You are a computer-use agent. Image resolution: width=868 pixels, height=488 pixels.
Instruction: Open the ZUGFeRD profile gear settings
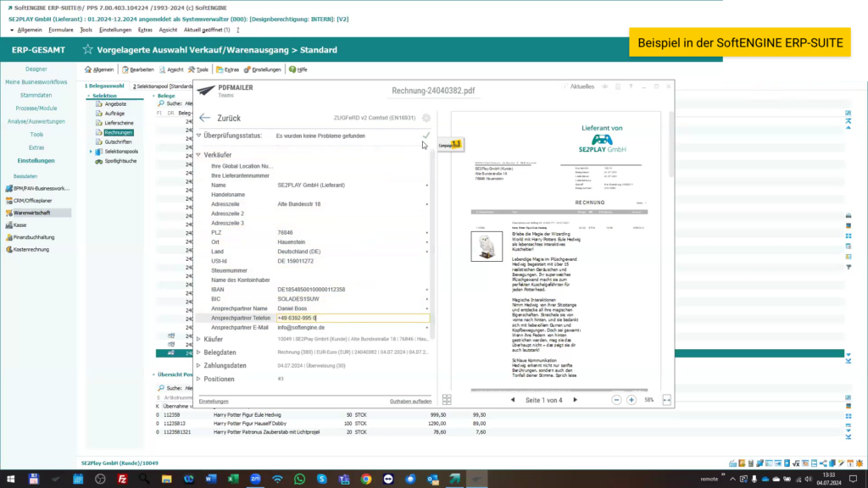click(426, 118)
